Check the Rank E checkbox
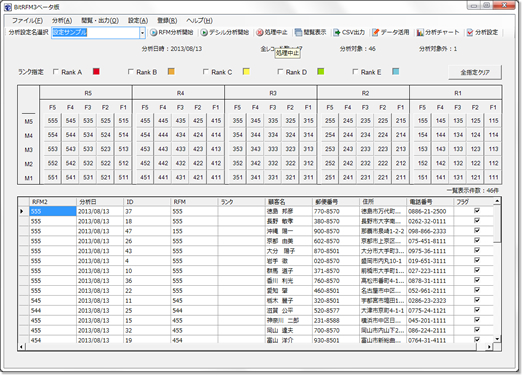Screen dimensions: 524x380 coord(355,72)
